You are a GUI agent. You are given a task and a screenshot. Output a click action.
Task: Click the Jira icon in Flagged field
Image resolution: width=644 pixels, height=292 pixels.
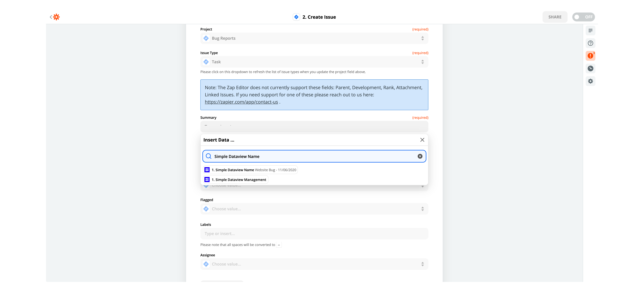point(206,209)
